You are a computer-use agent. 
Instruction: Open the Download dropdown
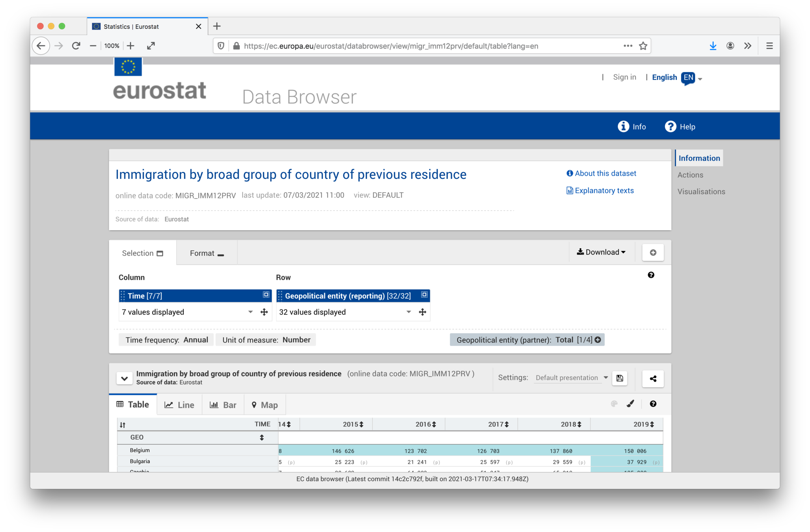click(x=601, y=252)
